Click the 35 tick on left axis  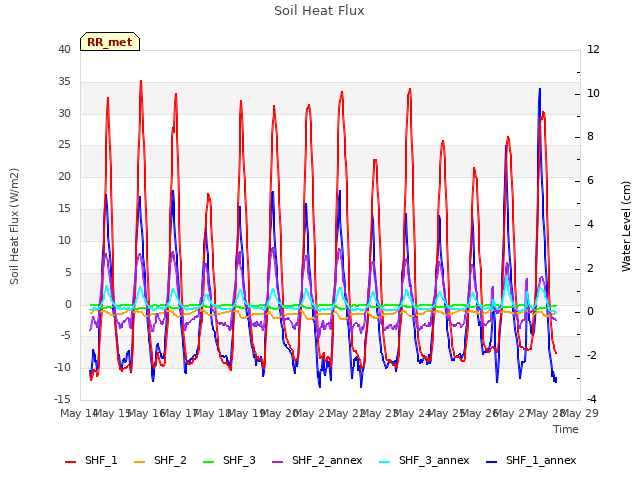coord(64,81)
